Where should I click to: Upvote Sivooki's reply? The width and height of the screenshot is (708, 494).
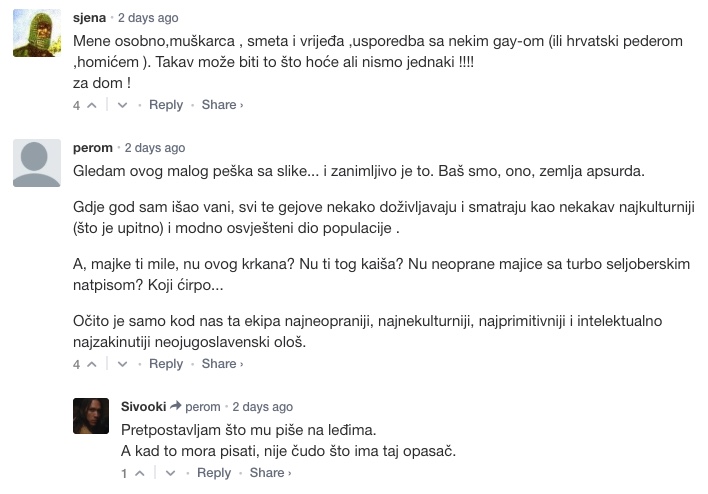pos(140,474)
